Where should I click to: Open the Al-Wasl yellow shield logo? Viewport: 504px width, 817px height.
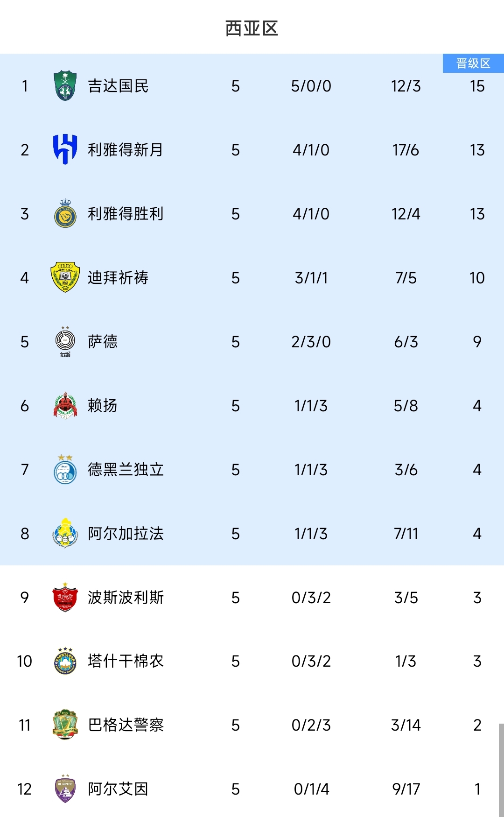tap(65, 277)
